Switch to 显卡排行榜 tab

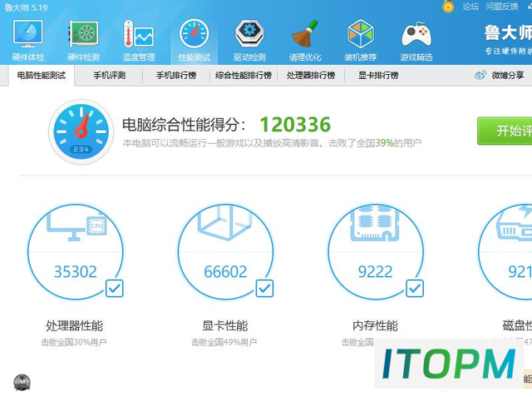[x=378, y=76]
